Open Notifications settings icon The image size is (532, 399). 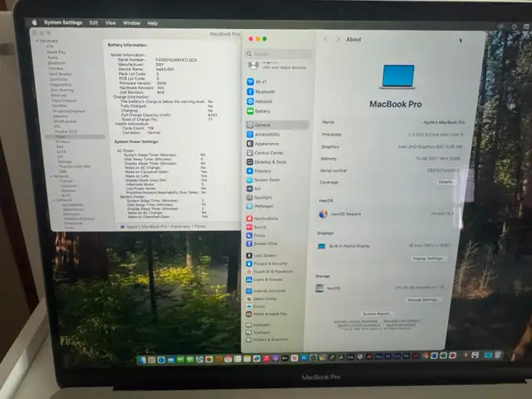coord(249,219)
